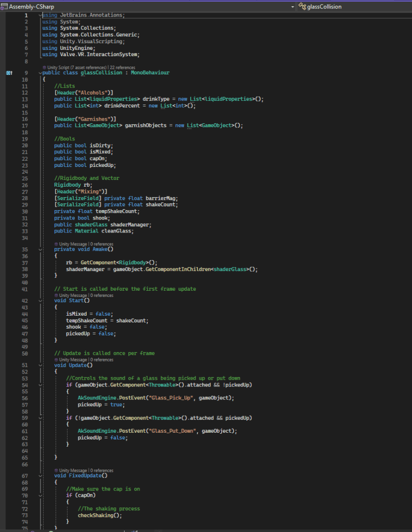This screenshot has height=532, width=412.
Task: Click the Unity Message icon above Start
Action: point(56,295)
